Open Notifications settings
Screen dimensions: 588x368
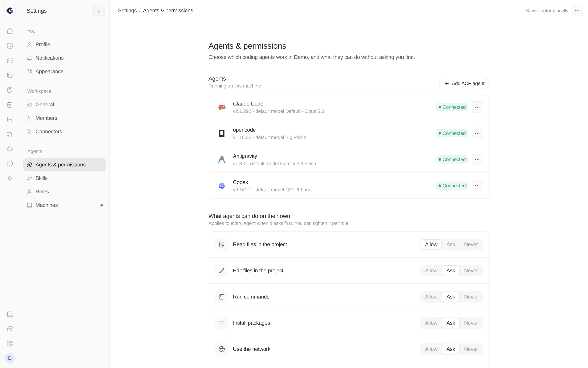[65, 58]
